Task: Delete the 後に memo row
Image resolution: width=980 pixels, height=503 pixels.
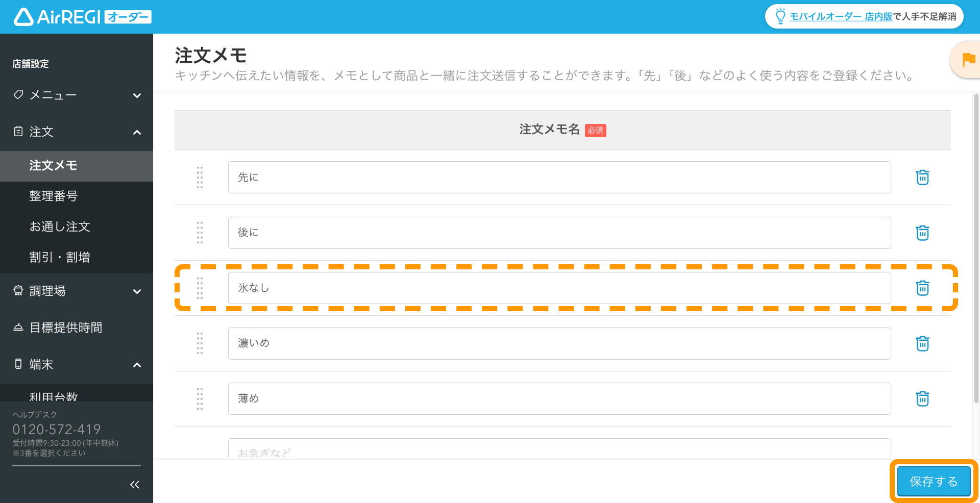Action: pos(922,233)
